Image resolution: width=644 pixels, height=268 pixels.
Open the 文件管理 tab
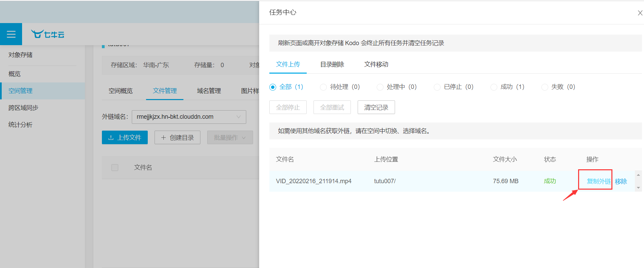[x=165, y=91]
